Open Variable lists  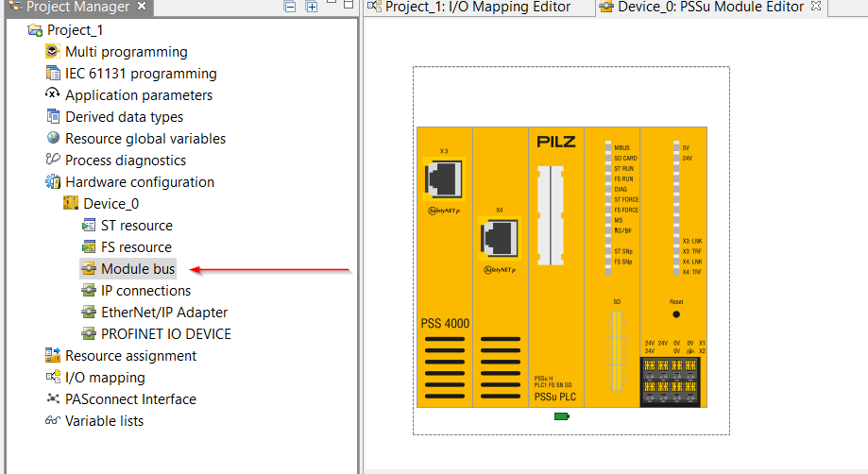104,421
